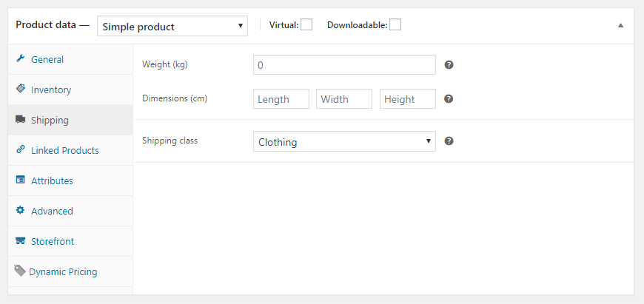
Task: Click the 'Product data —' heading text
Action: [53, 24]
